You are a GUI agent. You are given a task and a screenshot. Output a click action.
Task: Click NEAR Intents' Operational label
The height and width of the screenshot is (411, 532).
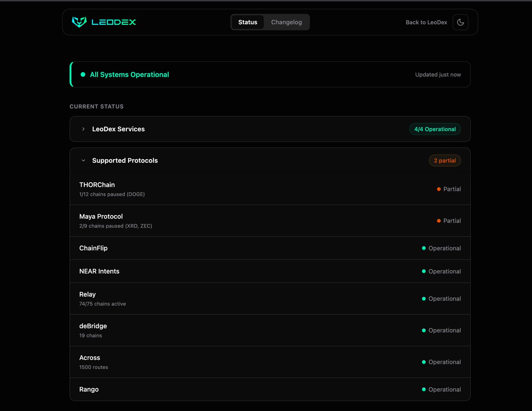point(445,271)
